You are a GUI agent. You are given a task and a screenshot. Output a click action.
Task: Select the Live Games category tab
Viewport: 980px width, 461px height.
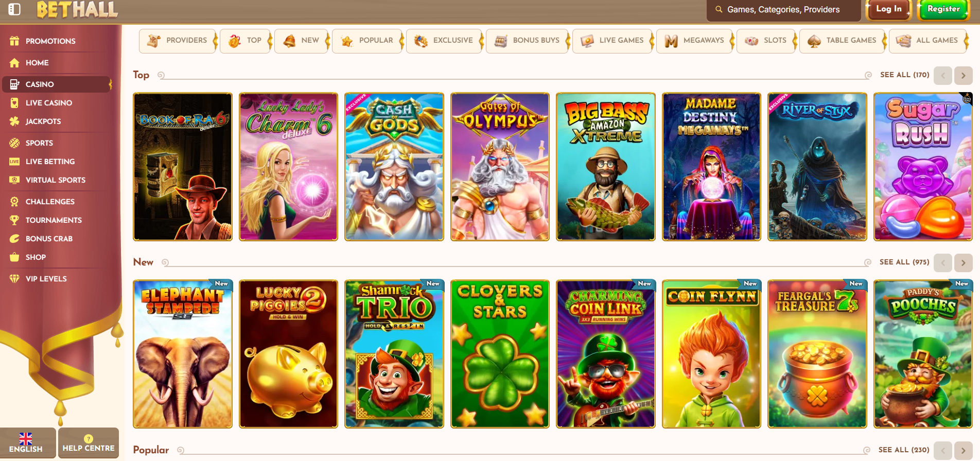tap(613, 41)
